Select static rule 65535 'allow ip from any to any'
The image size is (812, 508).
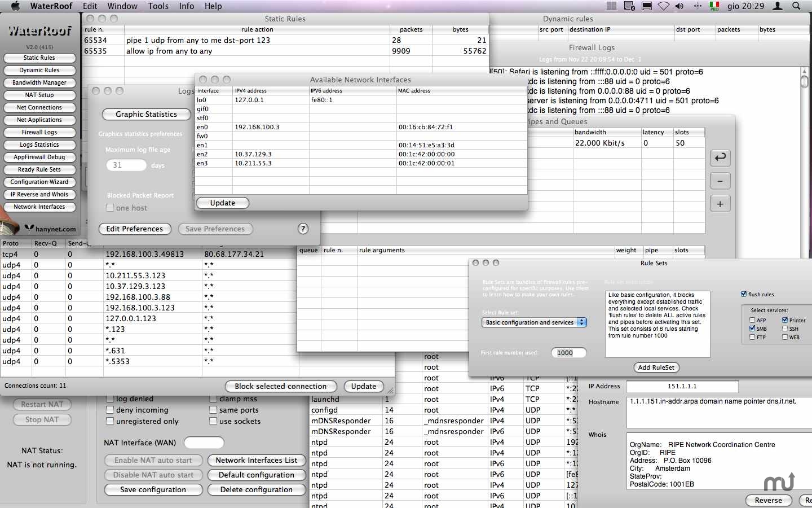pos(285,51)
